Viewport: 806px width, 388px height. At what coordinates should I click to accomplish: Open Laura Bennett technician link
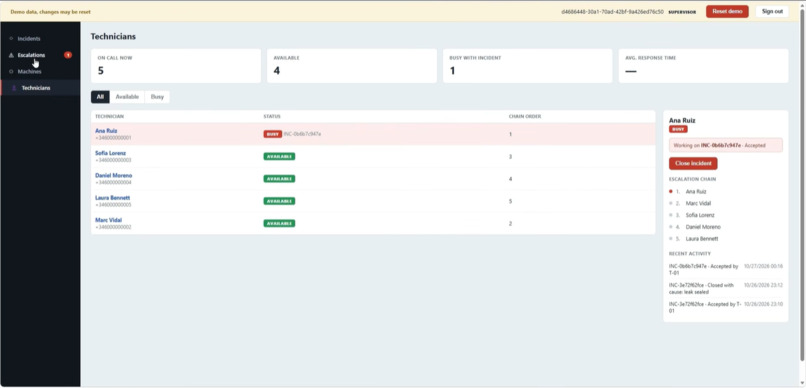tap(113, 198)
